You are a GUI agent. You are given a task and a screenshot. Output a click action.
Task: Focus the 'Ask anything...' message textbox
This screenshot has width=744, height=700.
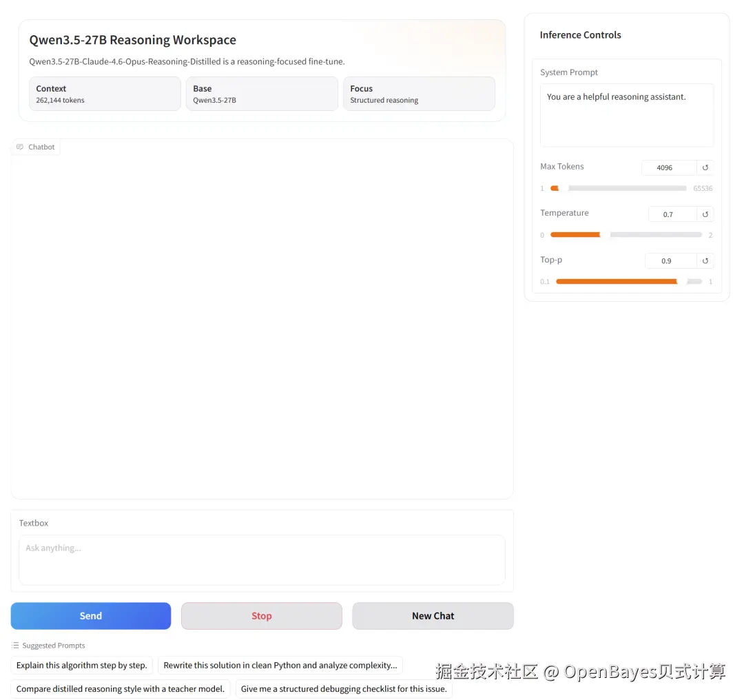(262, 559)
